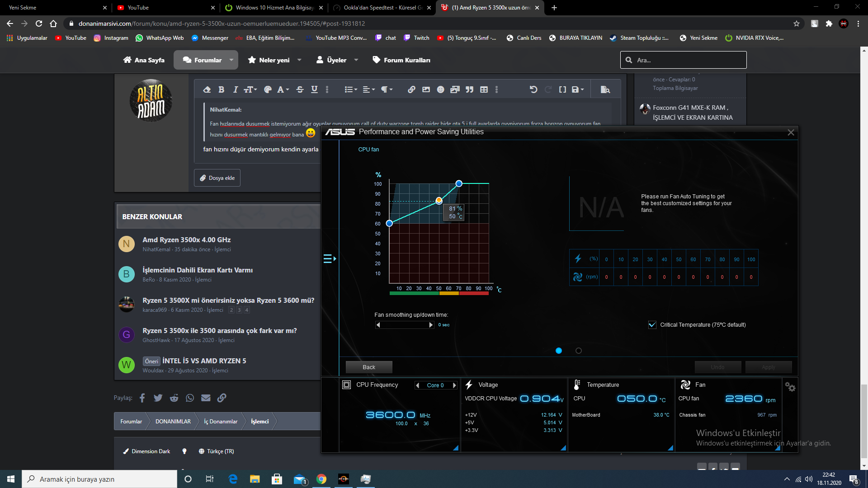Viewport: 868px width, 488px height.
Task: Click the Back button in the ASUS utility
Action: point(368,367)
